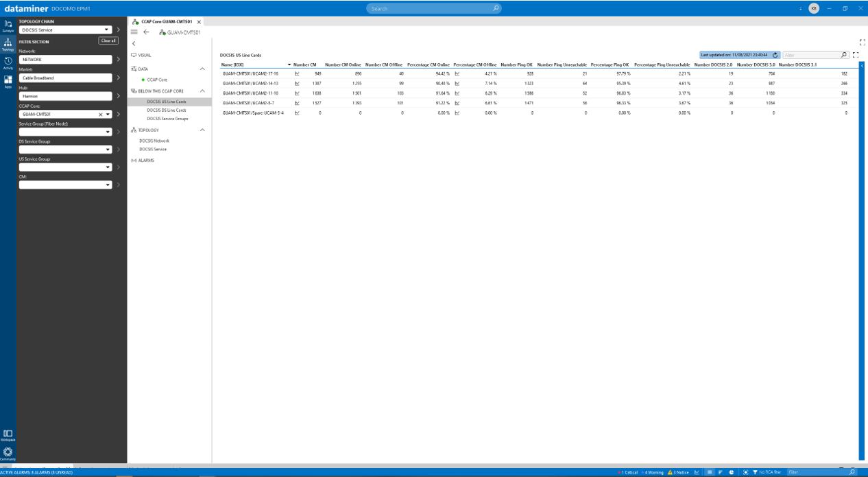Select DOCSIS DS Line Cards page
The width and height of the screenshot is (868, 477).
pos(167,110)
